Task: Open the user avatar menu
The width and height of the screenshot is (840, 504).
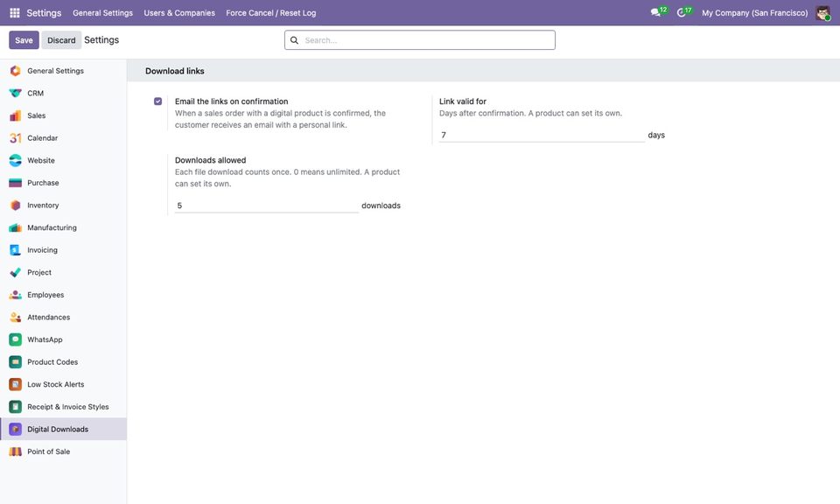Action: 822,12
